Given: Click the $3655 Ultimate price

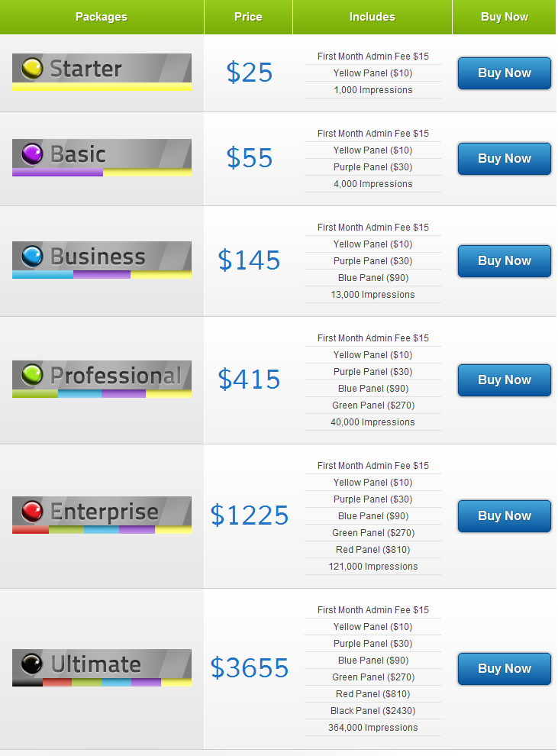Looking at the screenshot, I should point(249,667).
